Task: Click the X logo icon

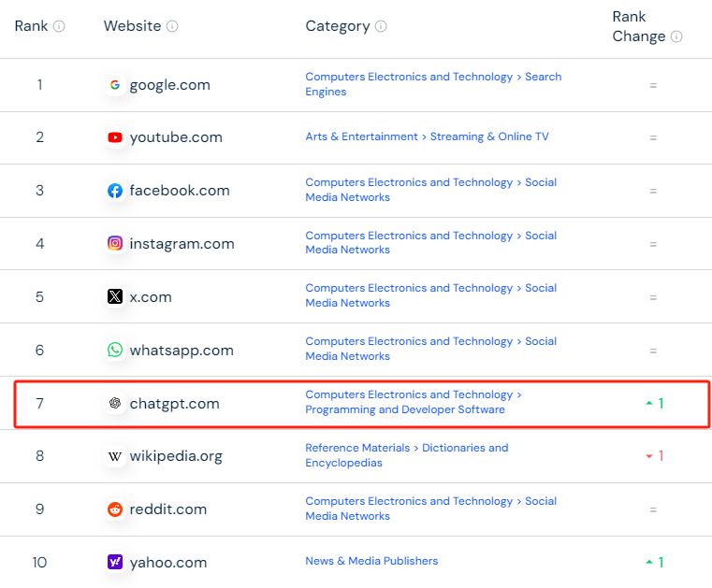Action: tap(115, 296)
